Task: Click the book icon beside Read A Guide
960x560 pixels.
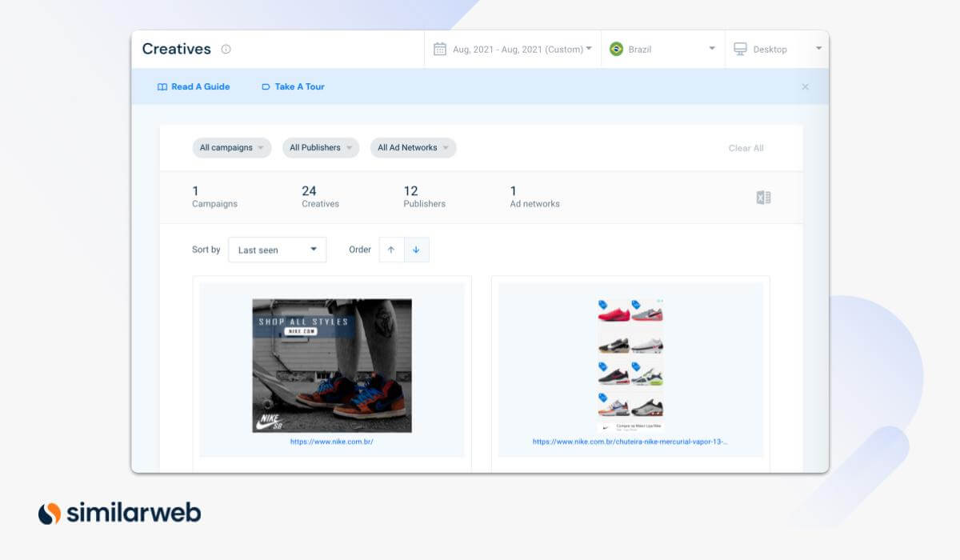Action: [161, 86]
